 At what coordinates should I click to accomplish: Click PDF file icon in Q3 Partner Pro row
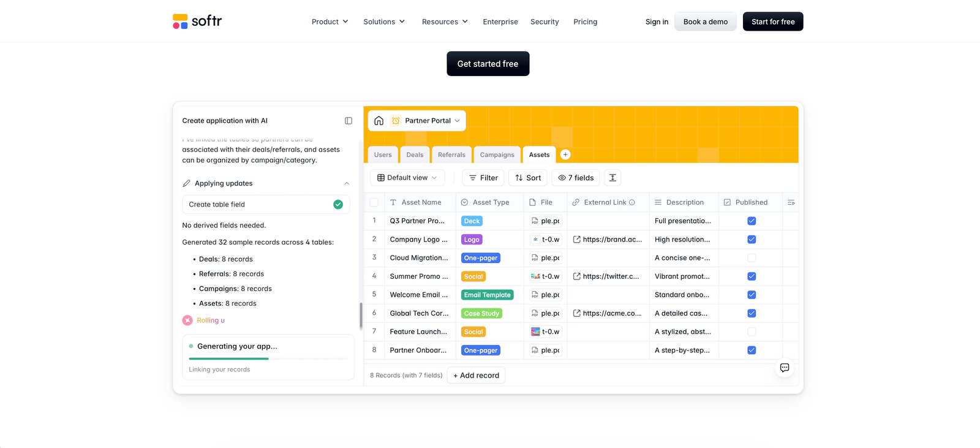[x=535, y=221]
